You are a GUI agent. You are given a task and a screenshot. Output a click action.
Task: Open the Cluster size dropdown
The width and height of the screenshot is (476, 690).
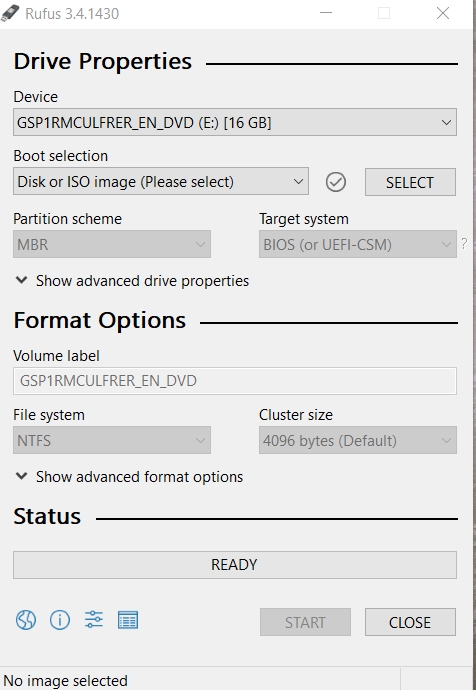click(x=358, y=440)
